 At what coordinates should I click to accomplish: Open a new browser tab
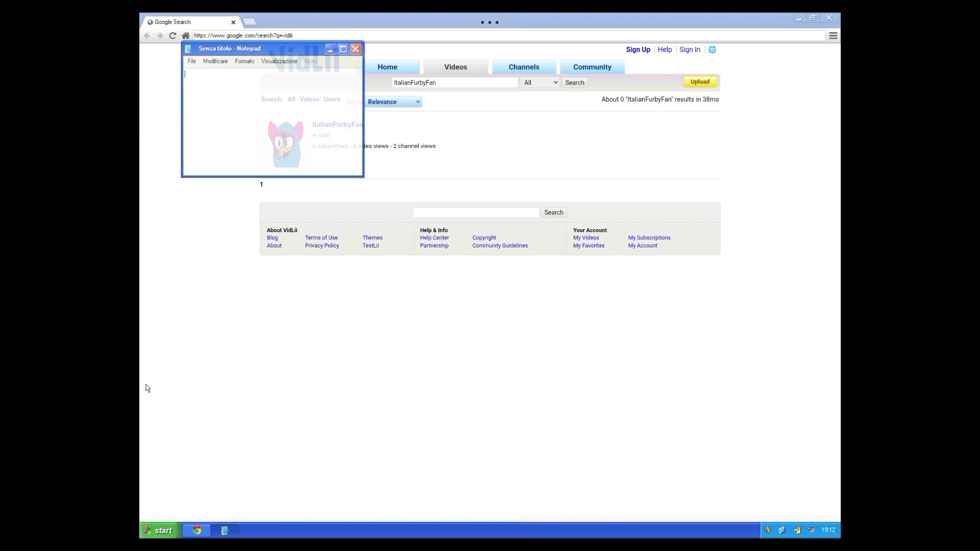click(x=250, y=21)
